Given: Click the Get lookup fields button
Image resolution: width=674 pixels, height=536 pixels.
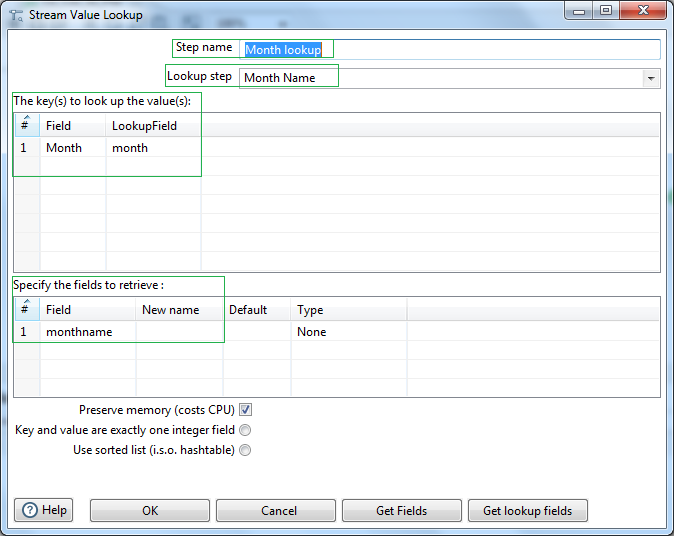Looking at the screenshot, I should (528, 511).
